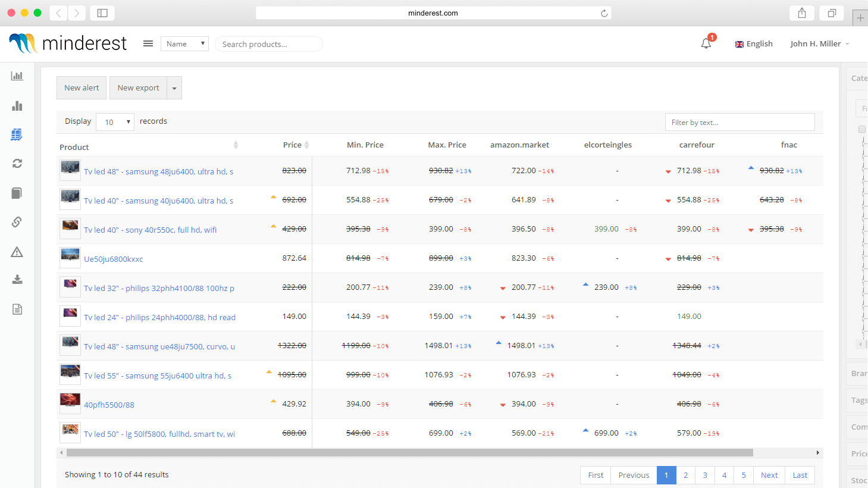Click the refresh arrows sidebar icon
This screenshot has width=868, height=488.
tap(17, 163)
